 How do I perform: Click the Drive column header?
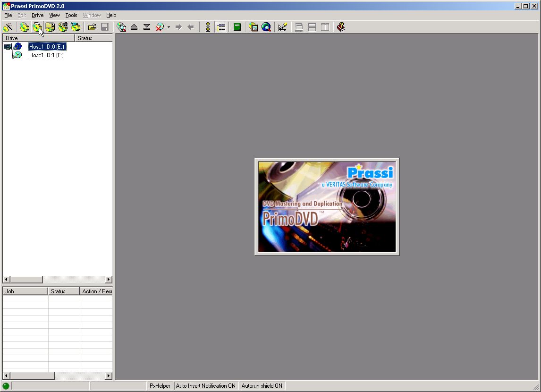click(x=39, y=38)
